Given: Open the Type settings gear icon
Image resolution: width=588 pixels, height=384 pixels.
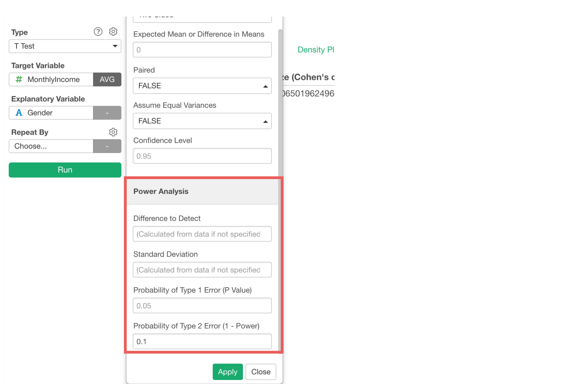Looking at the screenshot, I should (x=113, y=32).
